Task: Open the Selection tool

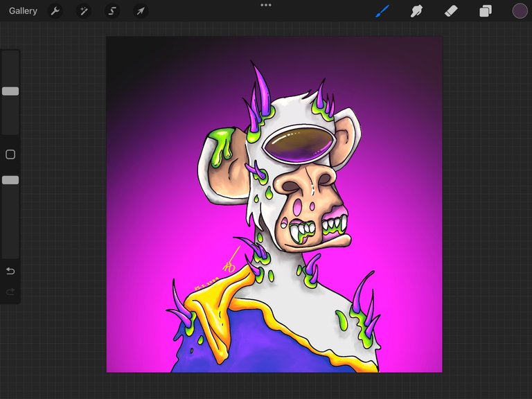Action: [x=112, y=11]
